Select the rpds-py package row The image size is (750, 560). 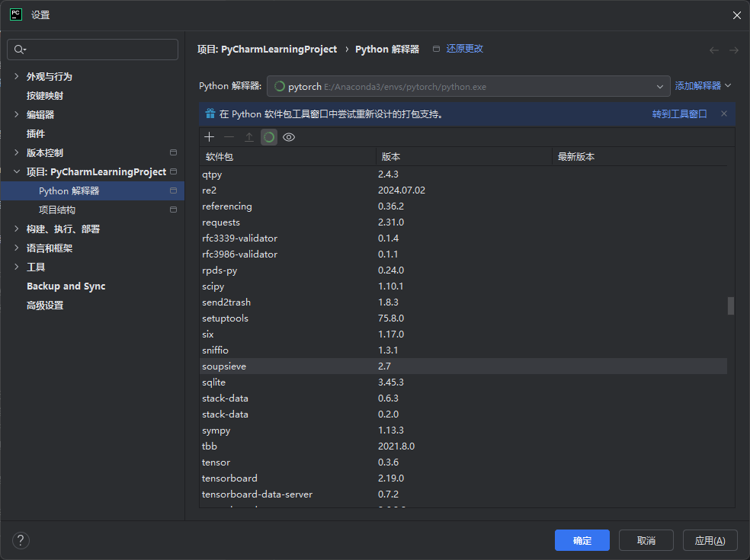[x=463, y=270]
